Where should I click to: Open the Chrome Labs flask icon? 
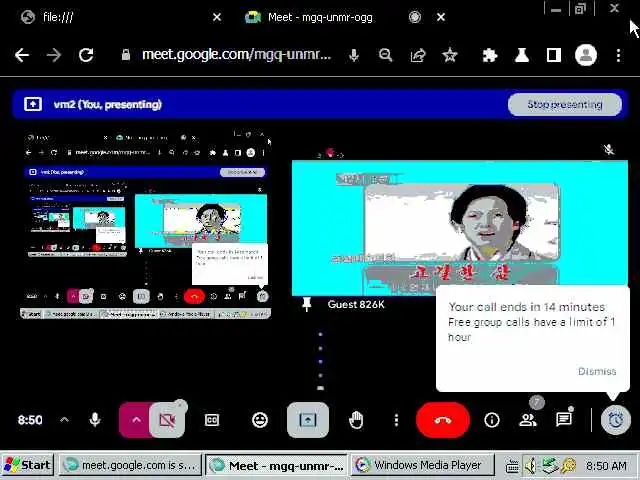tap(522, 55)
